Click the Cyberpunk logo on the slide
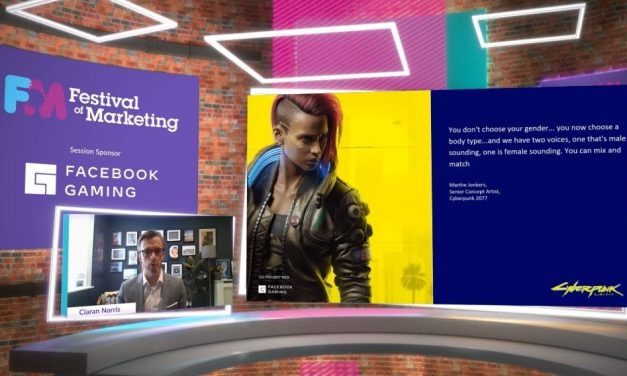The width and height of the screenshot is (627, 376). pyautogui.click(x=587, y=290)
